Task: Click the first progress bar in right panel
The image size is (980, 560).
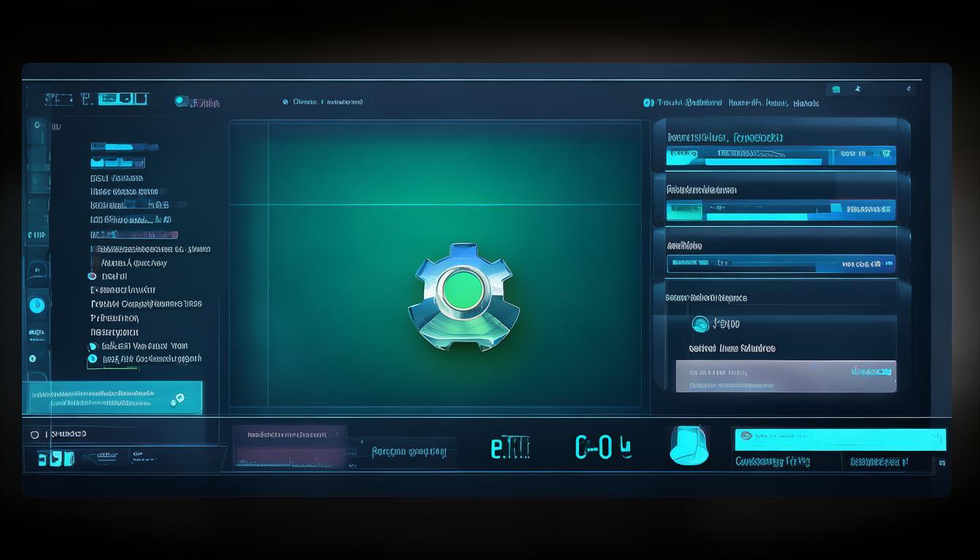Action: click(780, 155)
